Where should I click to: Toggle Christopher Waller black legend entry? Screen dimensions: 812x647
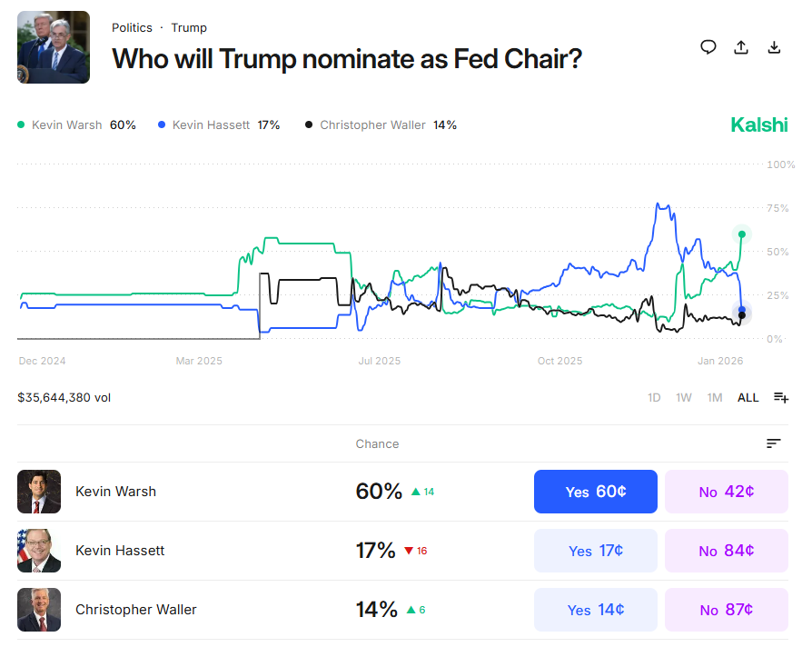point(372,125)
